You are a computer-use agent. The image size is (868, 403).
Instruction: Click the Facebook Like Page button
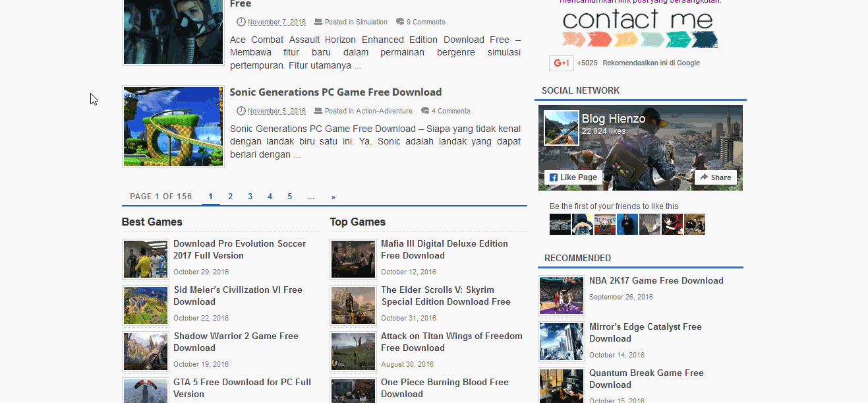click(573, 177)
